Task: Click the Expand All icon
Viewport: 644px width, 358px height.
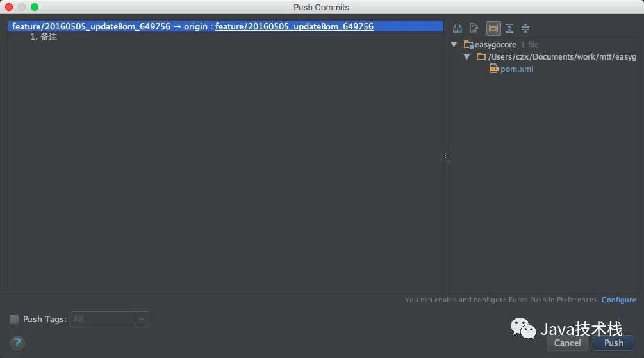Action: [x=509, y=28]
